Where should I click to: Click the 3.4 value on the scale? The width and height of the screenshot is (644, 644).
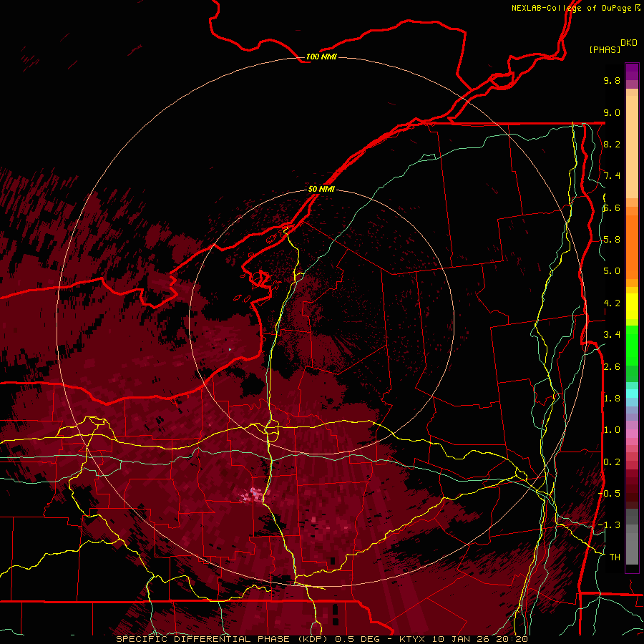[612, 335]
